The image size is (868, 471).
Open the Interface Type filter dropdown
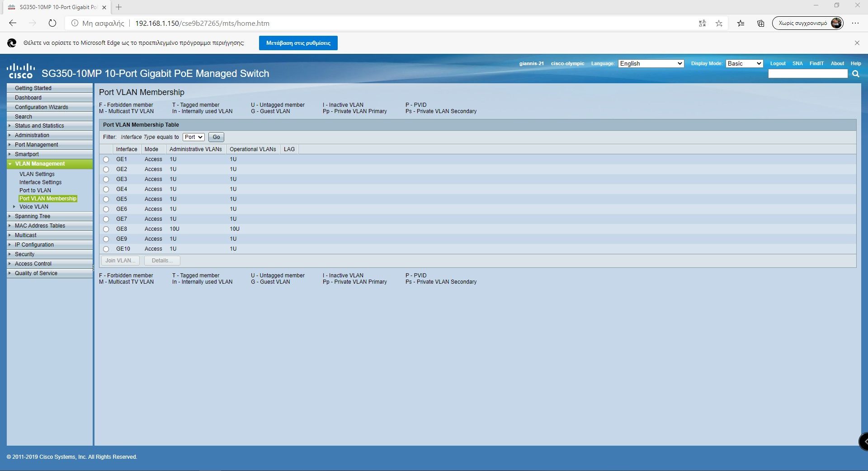[193, 137]
